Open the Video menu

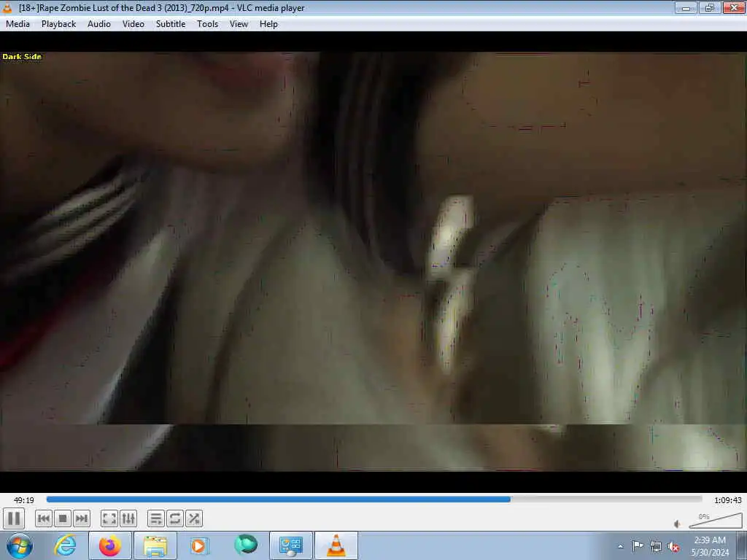point(133,24)
